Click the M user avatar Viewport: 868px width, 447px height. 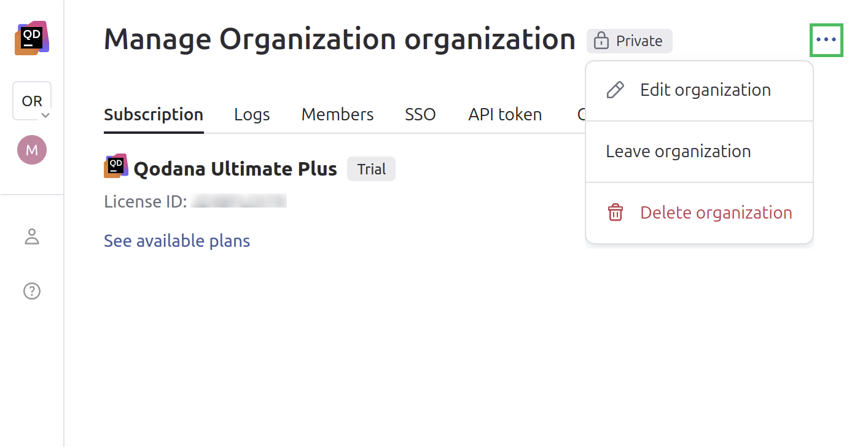tap(32, 150)
